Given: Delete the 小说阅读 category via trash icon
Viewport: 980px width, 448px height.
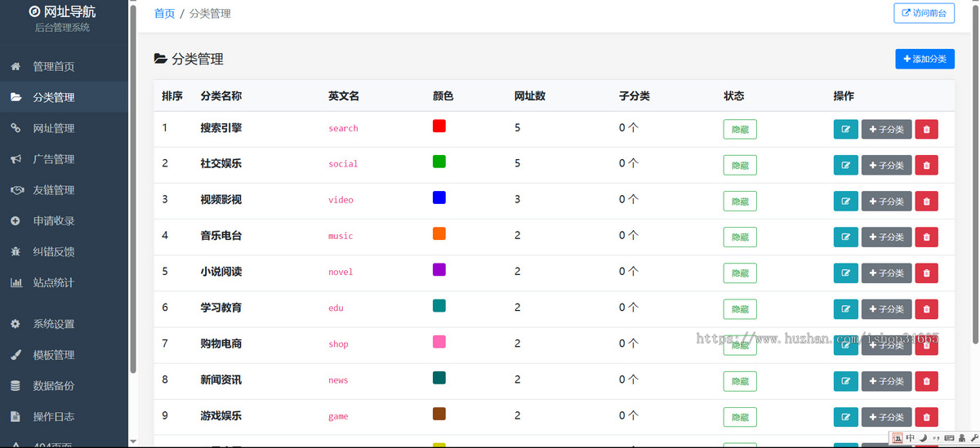Looking at the screenshot, I should coord(926,273).
